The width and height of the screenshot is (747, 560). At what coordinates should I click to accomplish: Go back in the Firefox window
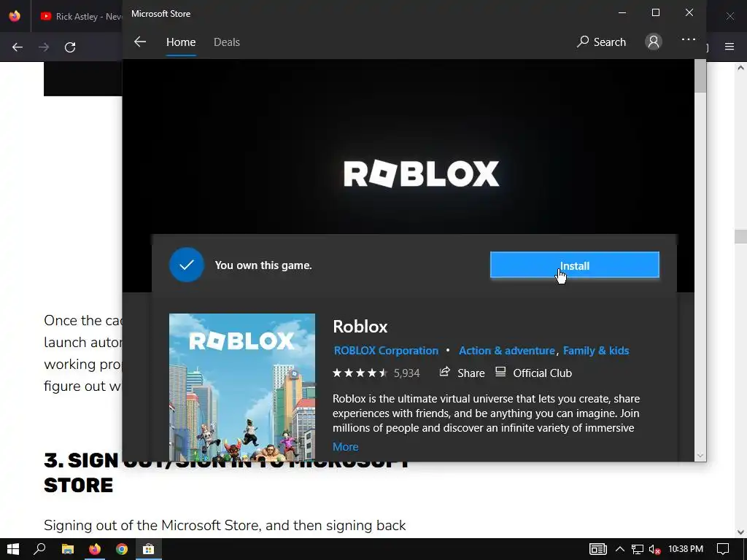pyautogui.click(x=18, y=47)
